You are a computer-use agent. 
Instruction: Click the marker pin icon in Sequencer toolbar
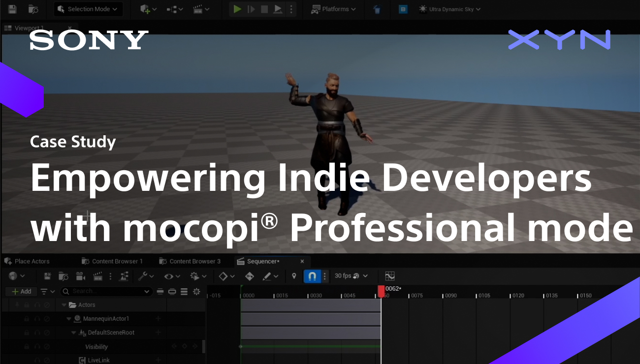click(x=294, y=276)
